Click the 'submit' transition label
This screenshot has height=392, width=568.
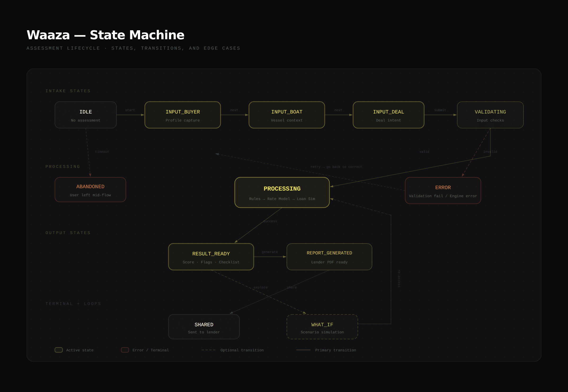(440, 110)
